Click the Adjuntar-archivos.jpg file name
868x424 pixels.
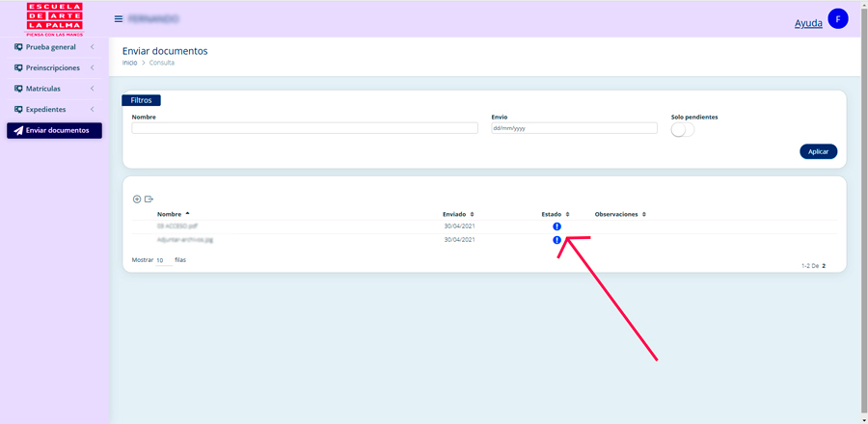point(185,240)
